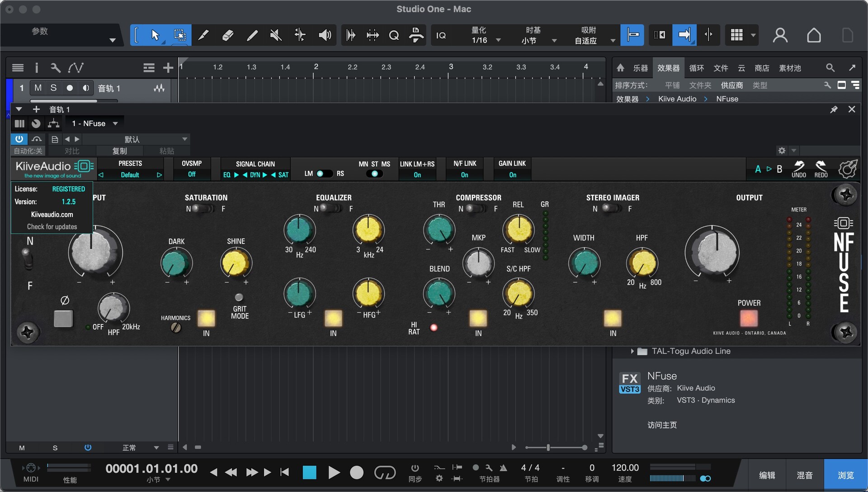The width and height of the screenshot is (868, 492).
Task: Open the Instruments (乐器) tab
Action: tap(640, 68)
